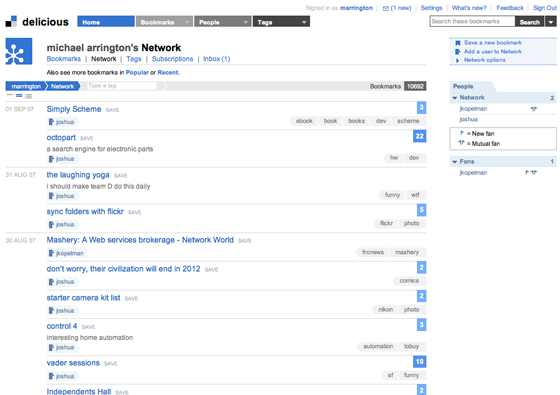Click fan icons next to jkopelman in Fans
The image size is (560, 395).
[531, 172]
